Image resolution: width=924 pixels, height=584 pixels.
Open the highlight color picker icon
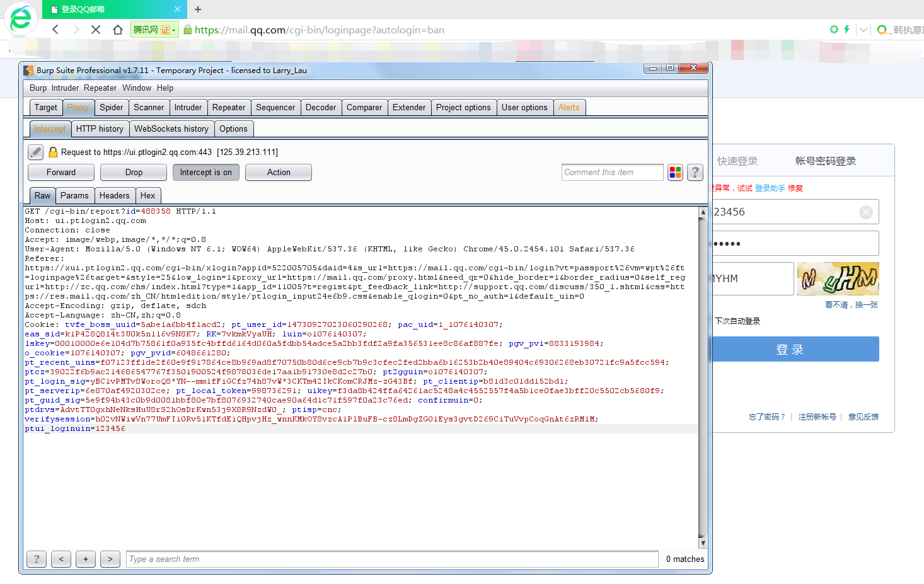coord(675,172)
